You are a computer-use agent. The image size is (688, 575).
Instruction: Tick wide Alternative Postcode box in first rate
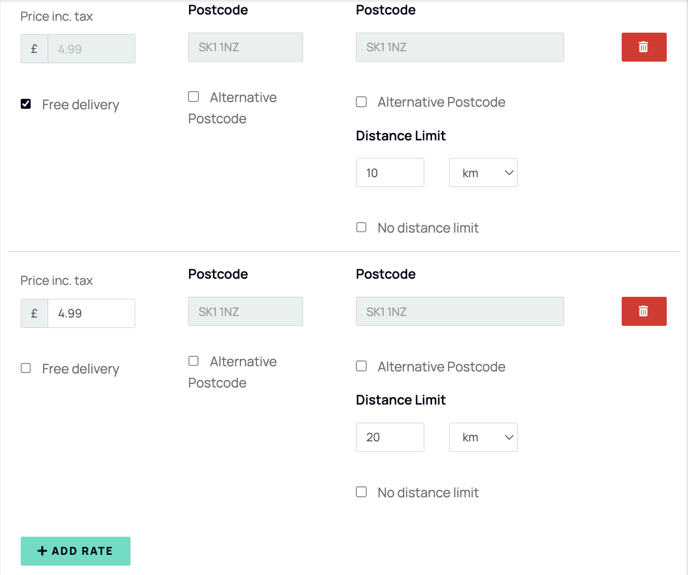point(361,102)
